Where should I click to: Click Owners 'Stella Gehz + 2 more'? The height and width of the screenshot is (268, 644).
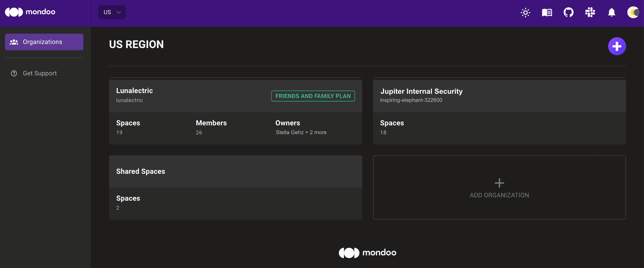tap(301, 132)
